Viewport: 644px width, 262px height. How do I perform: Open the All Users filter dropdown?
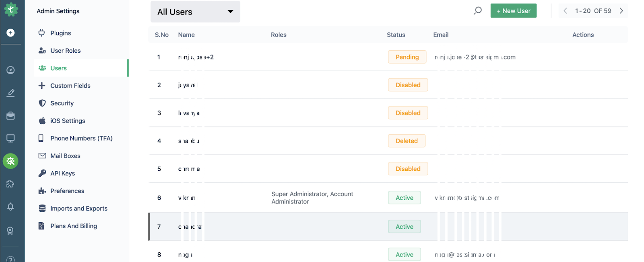(x=195, y=12)
